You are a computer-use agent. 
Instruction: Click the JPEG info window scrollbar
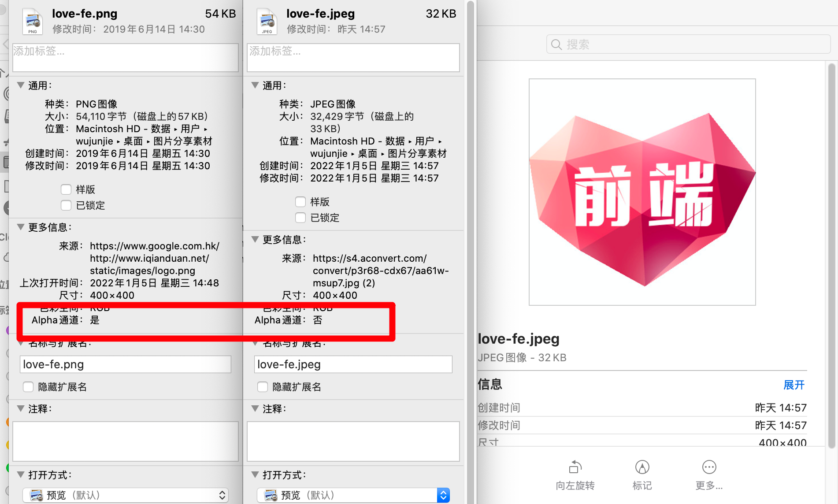[471, 252]
